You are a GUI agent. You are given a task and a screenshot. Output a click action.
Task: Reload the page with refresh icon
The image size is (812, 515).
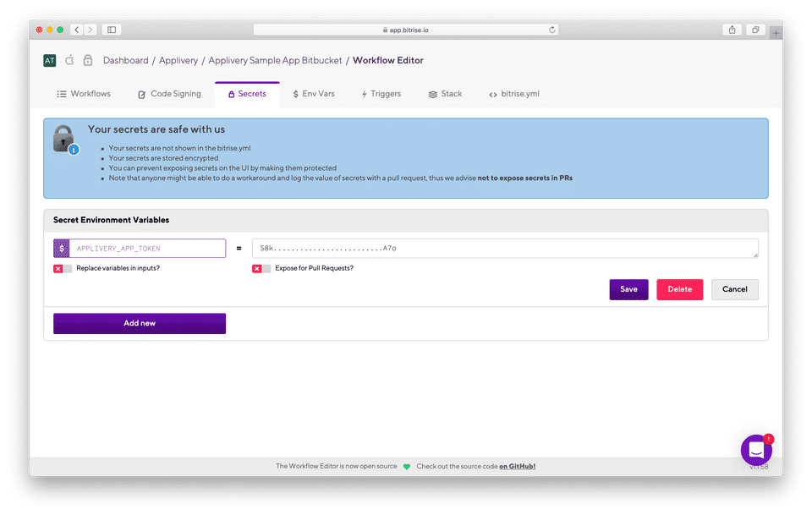click(552, 30)
